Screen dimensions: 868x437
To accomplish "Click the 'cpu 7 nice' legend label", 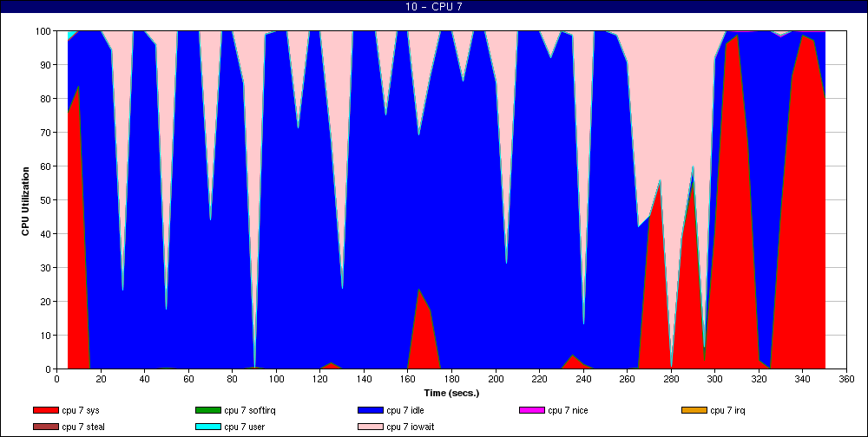I will [x=568, y=410].
